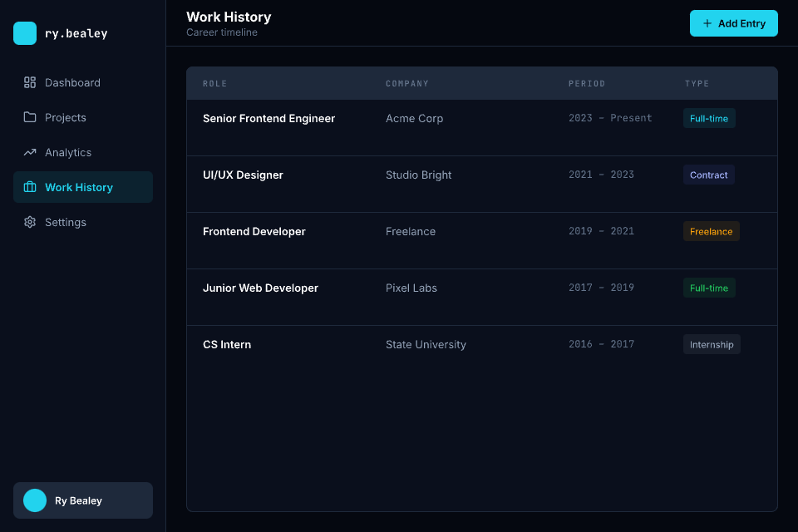The height and width of the screenshot is (532, 798).
Task: Click the plus icon in Add Entry
Action: (707, 23)
